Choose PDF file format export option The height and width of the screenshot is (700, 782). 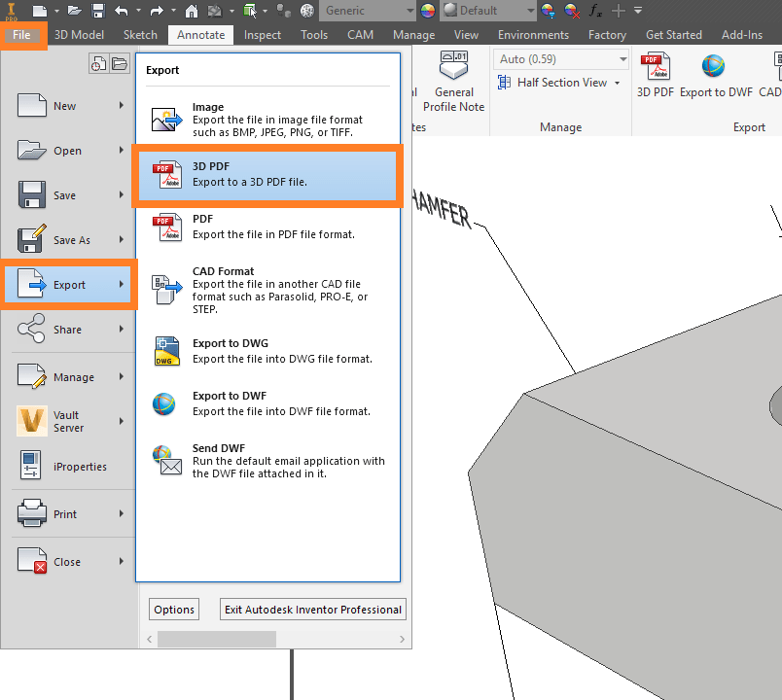point(267,227)
